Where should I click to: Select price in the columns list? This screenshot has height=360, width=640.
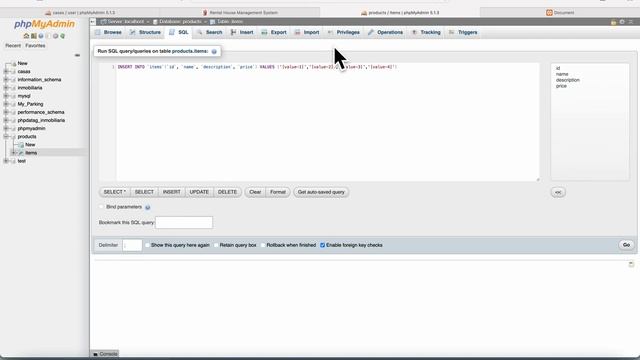tap(561, 86)
